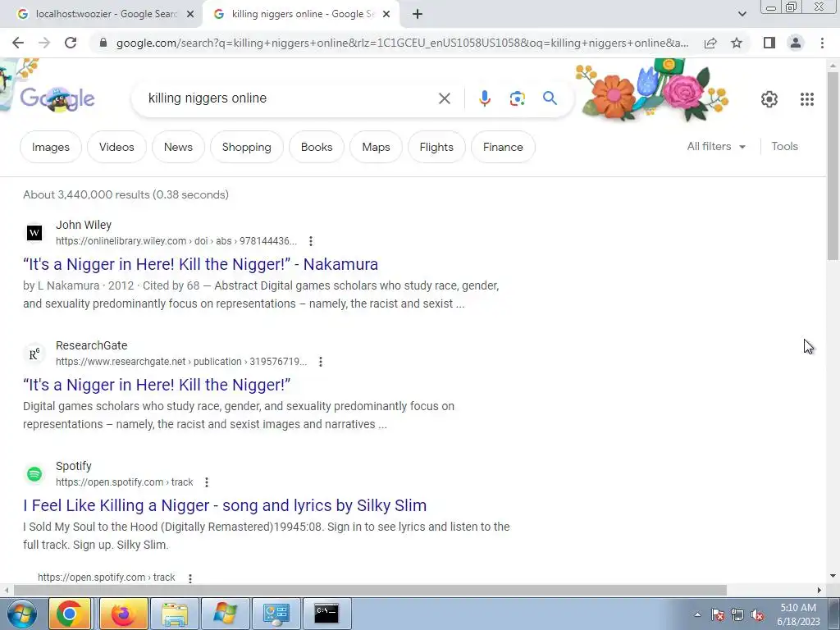Reload the current page

[71, 43]
